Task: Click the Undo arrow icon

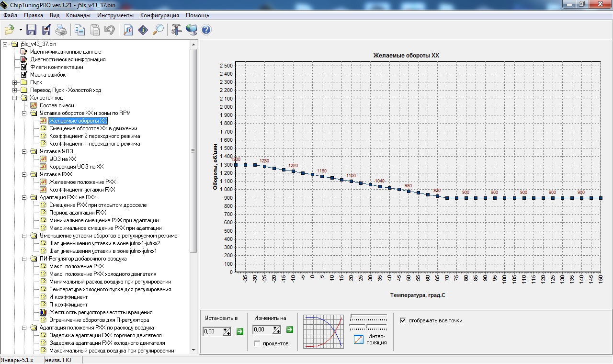Action: pos(109,30)
